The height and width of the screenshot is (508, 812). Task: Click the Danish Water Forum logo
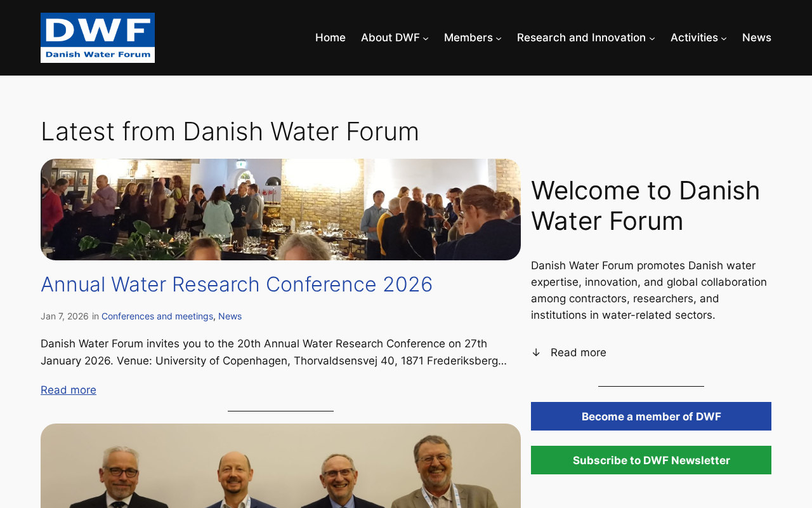tap(98, 37)
